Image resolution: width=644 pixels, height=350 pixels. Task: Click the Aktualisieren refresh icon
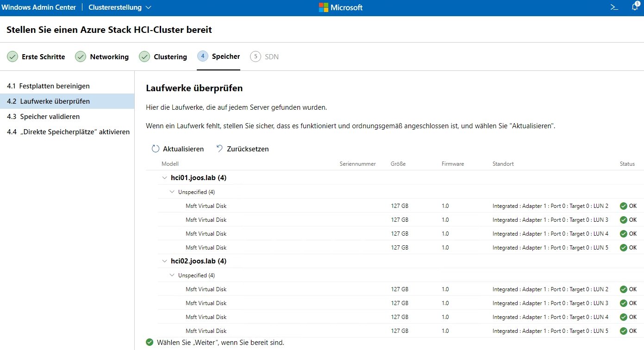click(x=155, y=148)
